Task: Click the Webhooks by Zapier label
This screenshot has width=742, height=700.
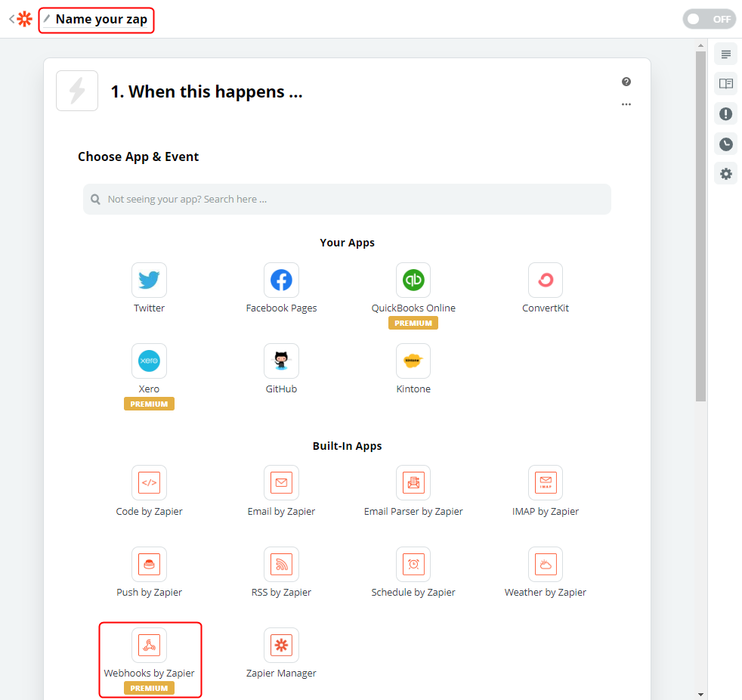Action: pos(149,674)
